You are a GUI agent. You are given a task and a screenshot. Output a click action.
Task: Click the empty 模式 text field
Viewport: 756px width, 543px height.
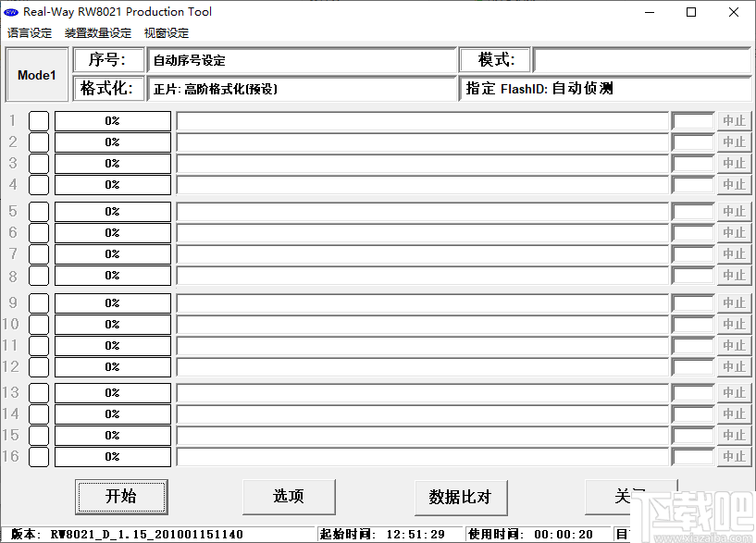[645, 59]
